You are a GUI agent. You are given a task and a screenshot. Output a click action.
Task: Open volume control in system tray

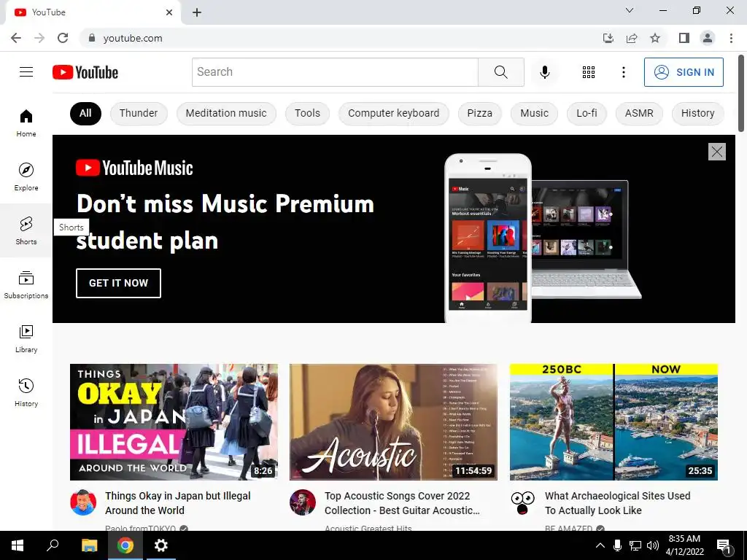653,545
